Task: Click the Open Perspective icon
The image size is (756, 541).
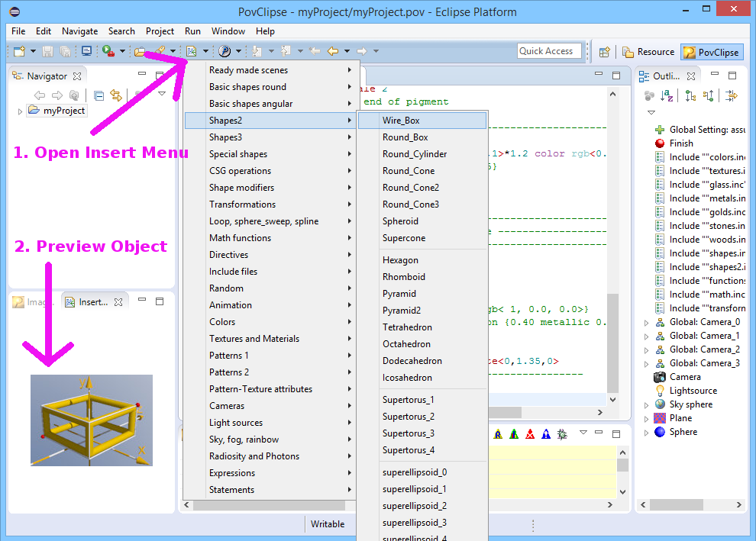Action: [605, 52]
